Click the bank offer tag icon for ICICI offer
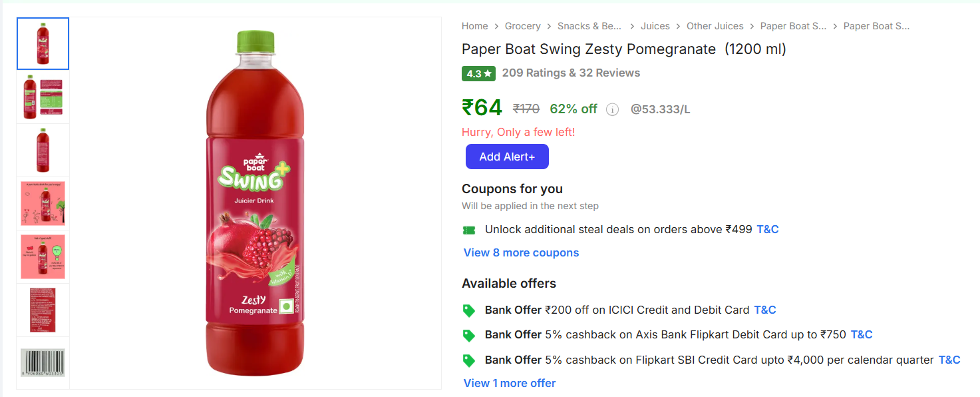This screenshot has height=397, width=980. coord(469,310)
